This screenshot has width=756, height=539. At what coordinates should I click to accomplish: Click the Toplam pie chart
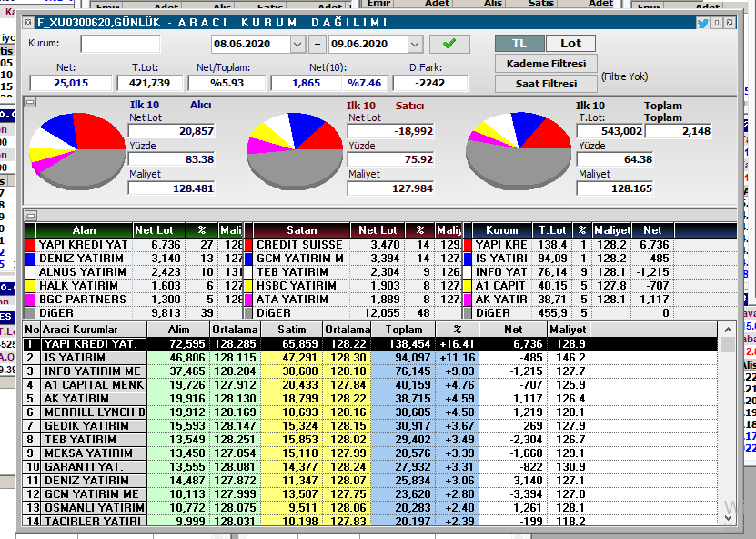pos(519,150)
